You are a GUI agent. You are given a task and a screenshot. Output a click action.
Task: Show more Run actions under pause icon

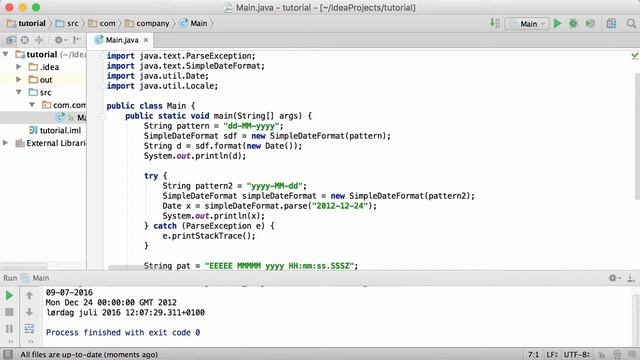(x=10, y=342)
